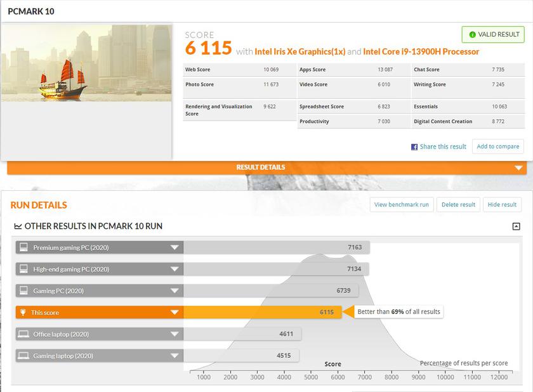Click the Gaming laptop (2020) icon
Image resolution: width=533 pixels, height=392 pixels.
(x=23, y=356)
